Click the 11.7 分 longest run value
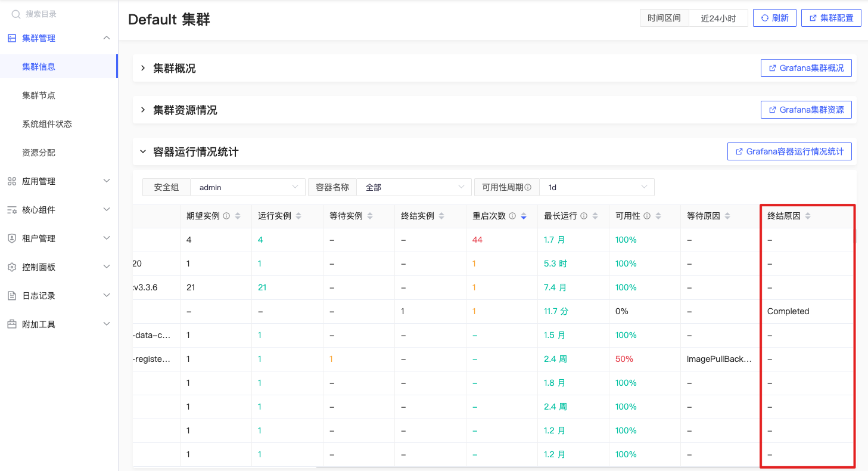This screenshot has width=868, height=471. point(556,311)
